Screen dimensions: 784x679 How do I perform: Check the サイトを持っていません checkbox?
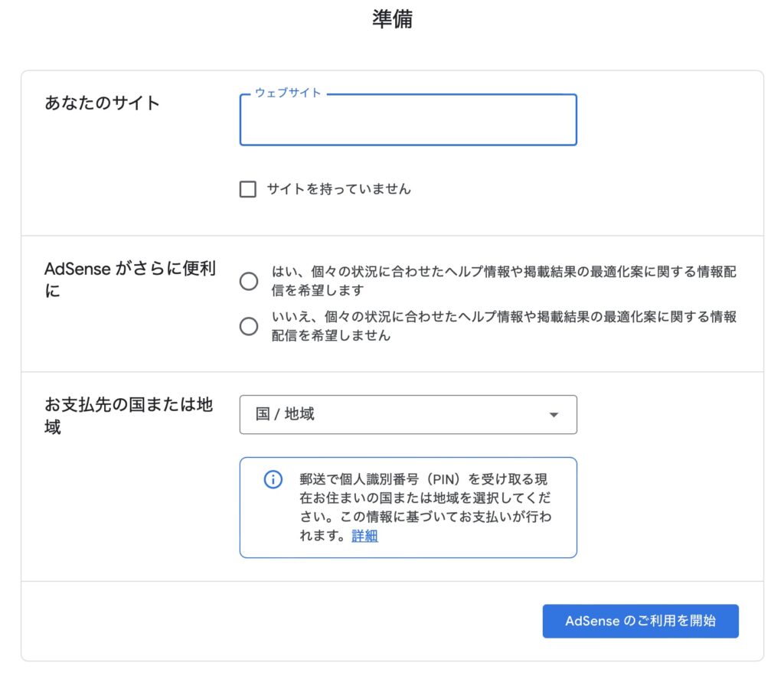coord(248,190)
